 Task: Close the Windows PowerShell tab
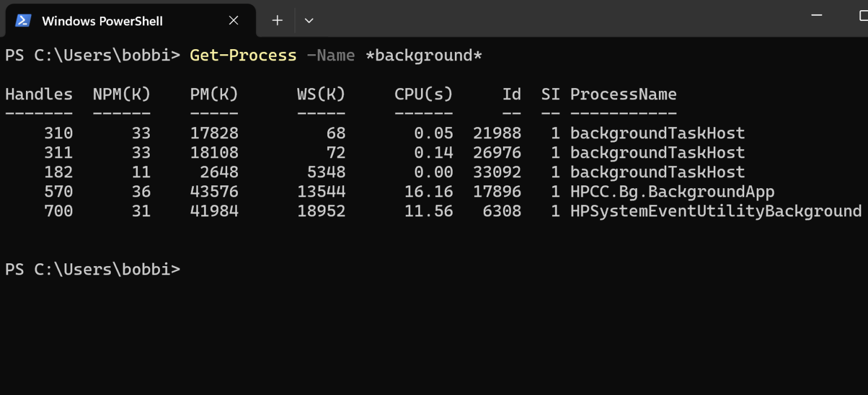click(x=233, y=20)
